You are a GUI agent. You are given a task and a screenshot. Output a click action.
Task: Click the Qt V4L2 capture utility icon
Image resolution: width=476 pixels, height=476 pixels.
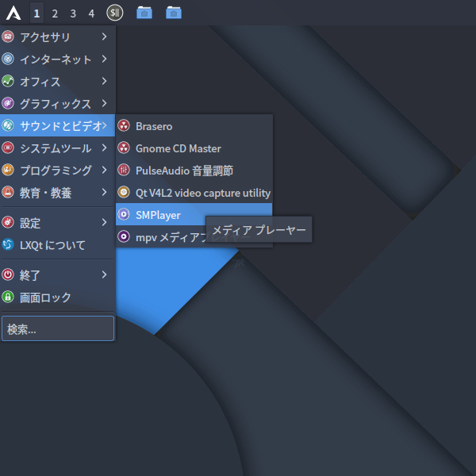point(124,192)
